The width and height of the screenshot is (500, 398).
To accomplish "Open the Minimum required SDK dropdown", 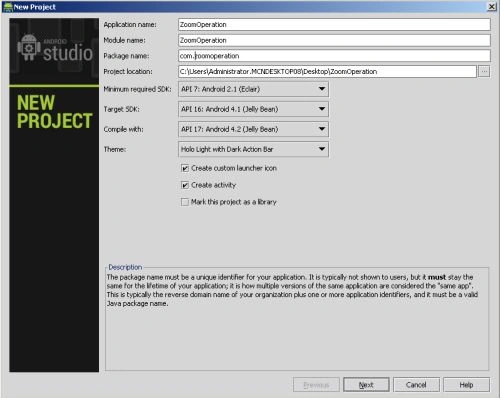I will coord(253,89).
